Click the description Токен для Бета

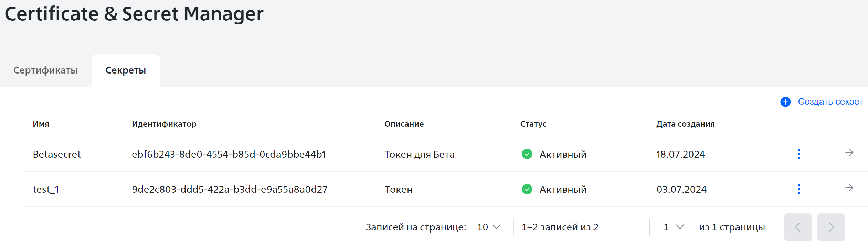(x=419, y=154)
